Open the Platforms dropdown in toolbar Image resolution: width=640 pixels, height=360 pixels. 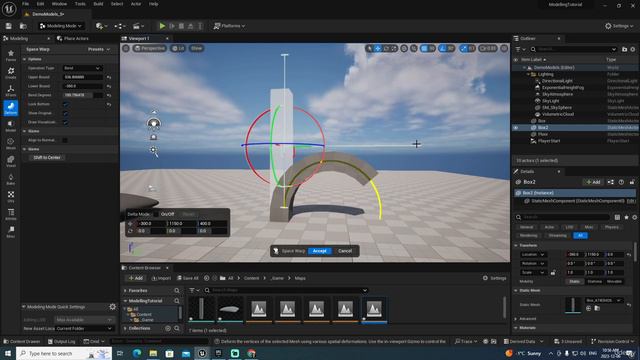(x=229, y=26)
